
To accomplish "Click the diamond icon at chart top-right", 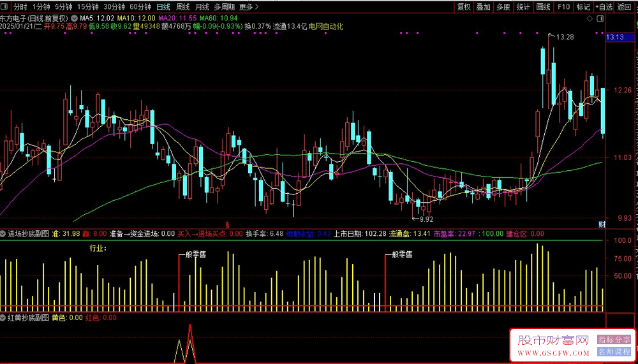I will (x=590, y=18).
